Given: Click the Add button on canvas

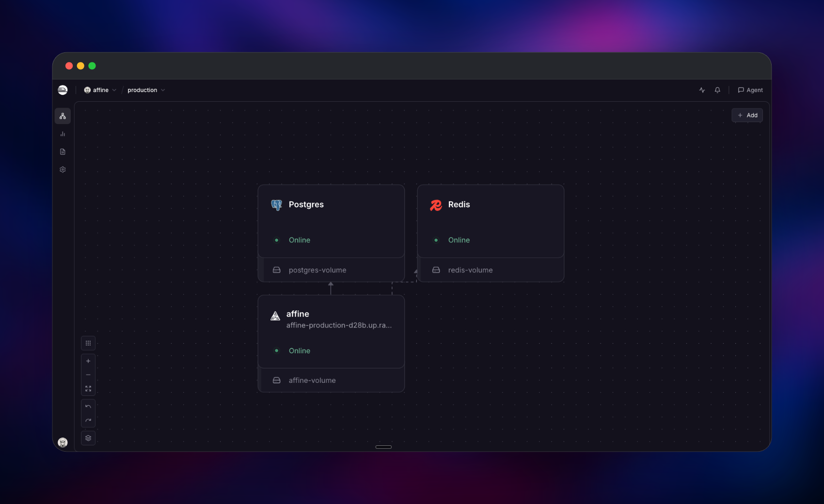Looking at the screenshot, I should [x=747, y=115].
